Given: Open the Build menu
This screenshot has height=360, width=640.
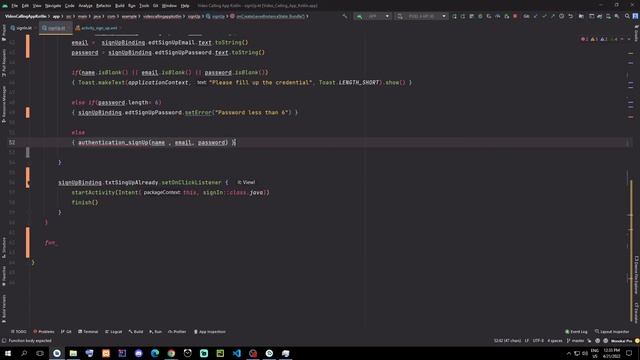Looking at the screenshot, I should point(120,6).
